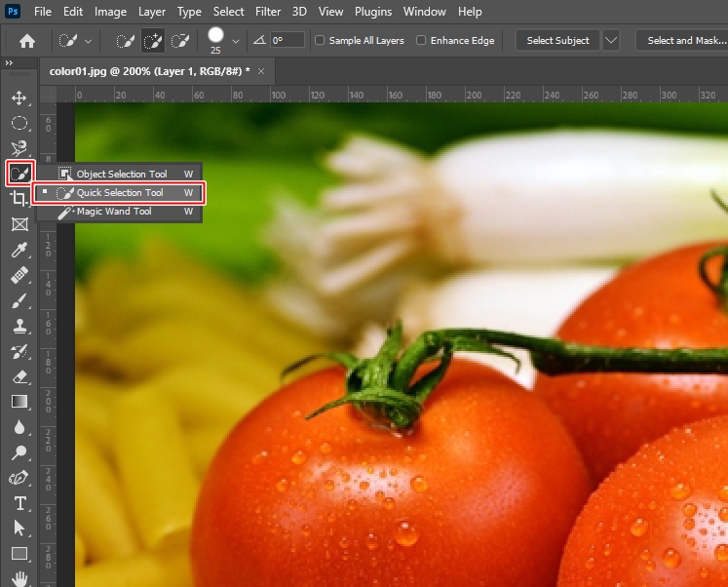The image size is (728, 587).
Task: Select the Eyedropper tool
Action: pyautogui.click(x=19, y=250)
